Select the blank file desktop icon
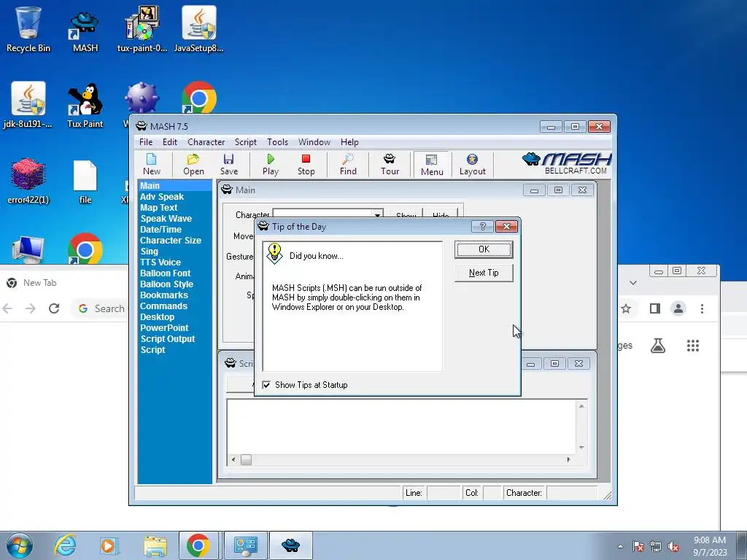 [x=85, y=182]
